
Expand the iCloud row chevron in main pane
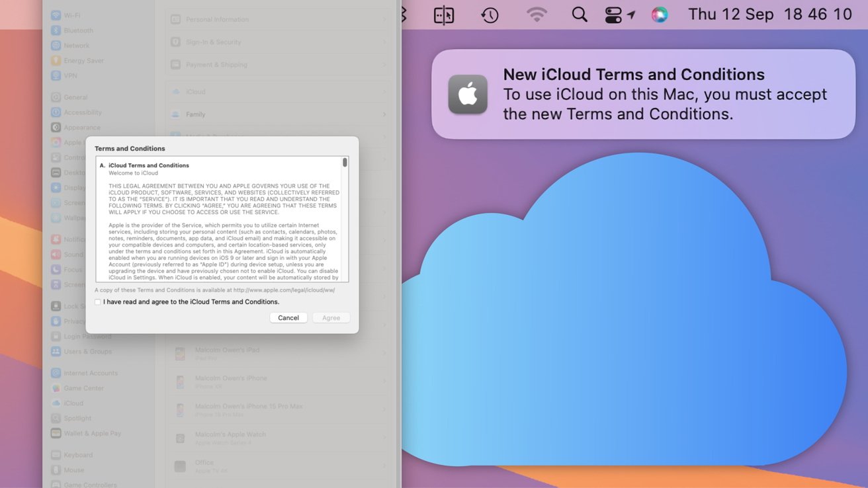(384, 92)
